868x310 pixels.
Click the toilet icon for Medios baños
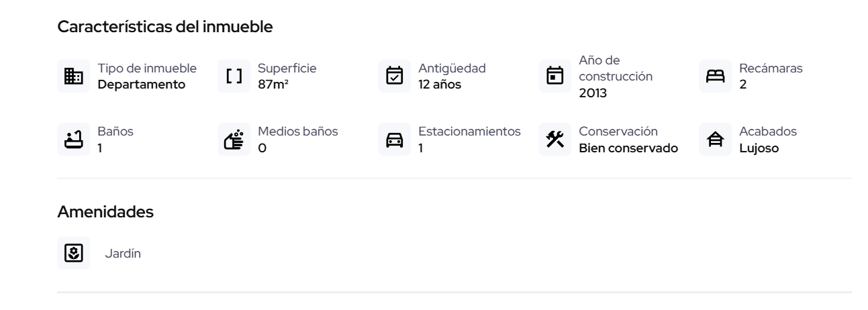(x=234, y=140)
